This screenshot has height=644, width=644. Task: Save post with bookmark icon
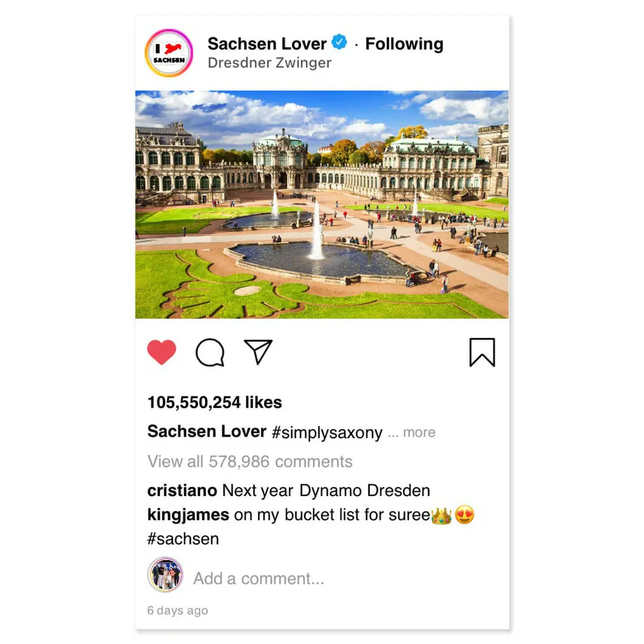coord(482,352)
